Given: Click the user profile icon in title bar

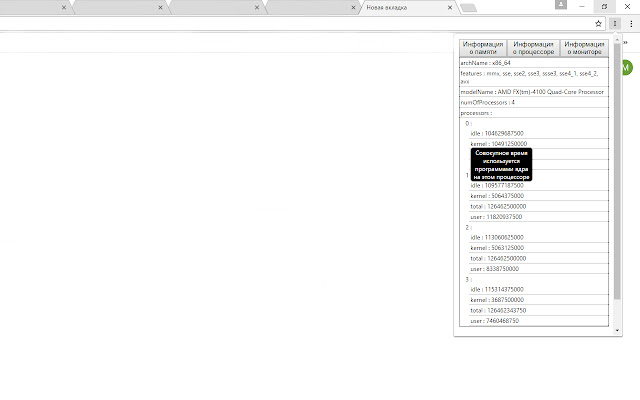Looking at the screenshot, I should click(x=561, y=4).
